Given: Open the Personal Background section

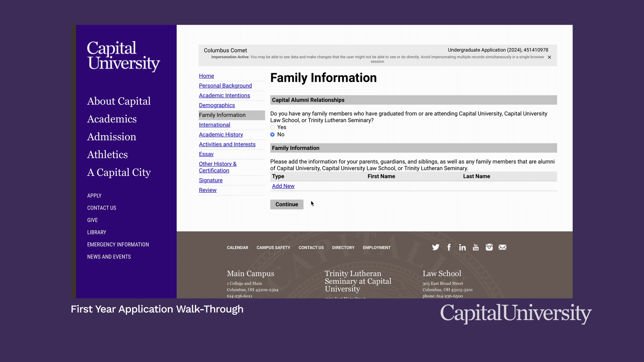Looking at the screenshot, I should 225,86.
